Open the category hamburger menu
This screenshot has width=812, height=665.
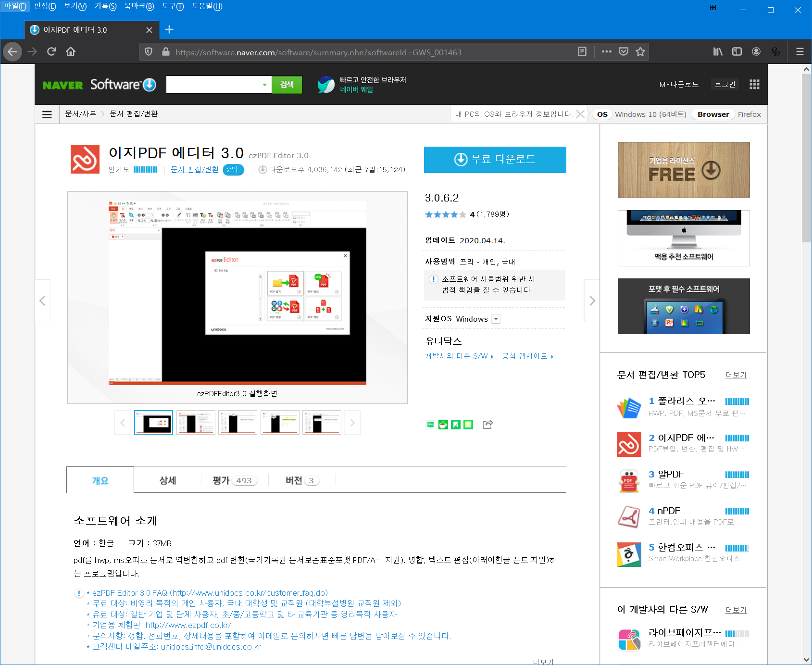(x=47, y=114)
